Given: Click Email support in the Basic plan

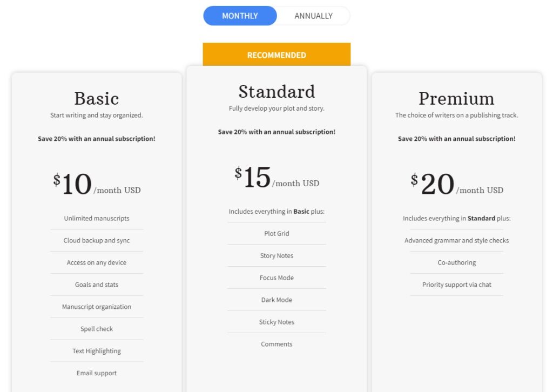Looking at the screenshot, I should [97, 373].
